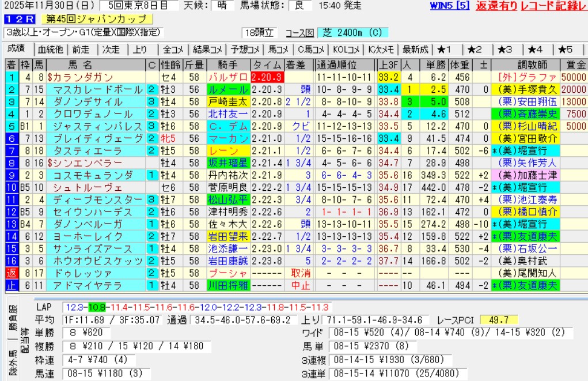Viewport: 588px width, 381px height.
Task: Open the ★1 star tab
Action: 445,50
